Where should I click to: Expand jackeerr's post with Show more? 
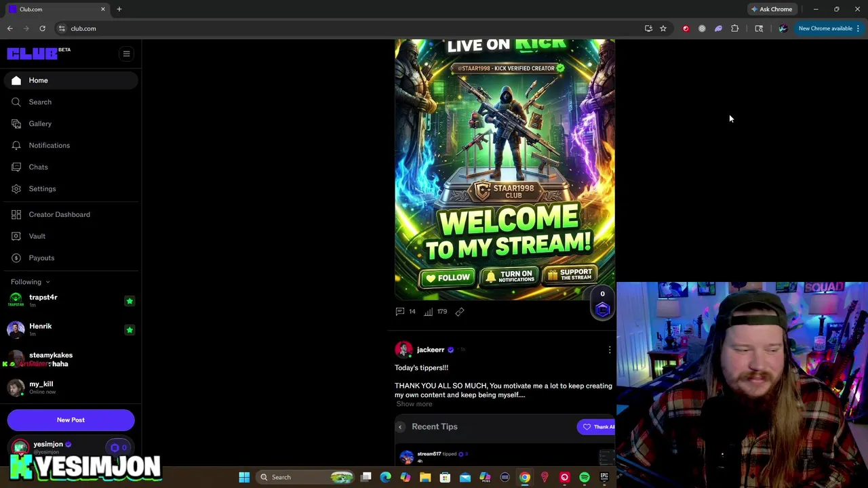click(x=414, y=404)
